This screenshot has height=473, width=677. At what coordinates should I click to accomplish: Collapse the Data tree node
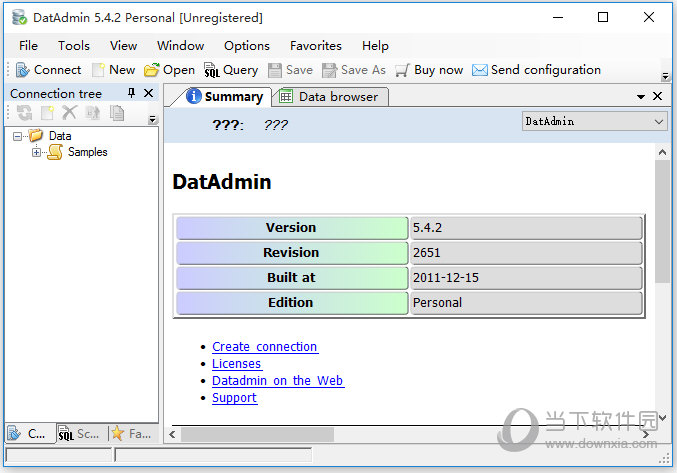(x=18, y=136)
